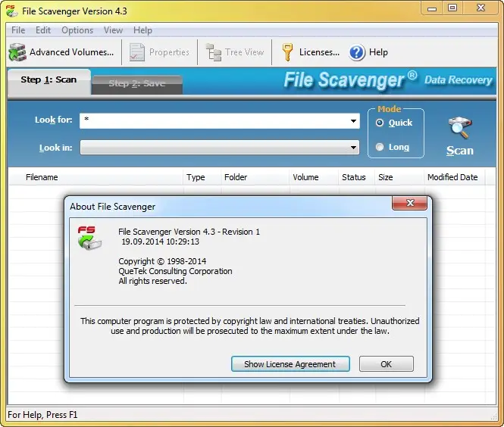The width and height of the screenshot is (504, 427).
Task: Open the Edit menu
Action: [x=43, y=30]
